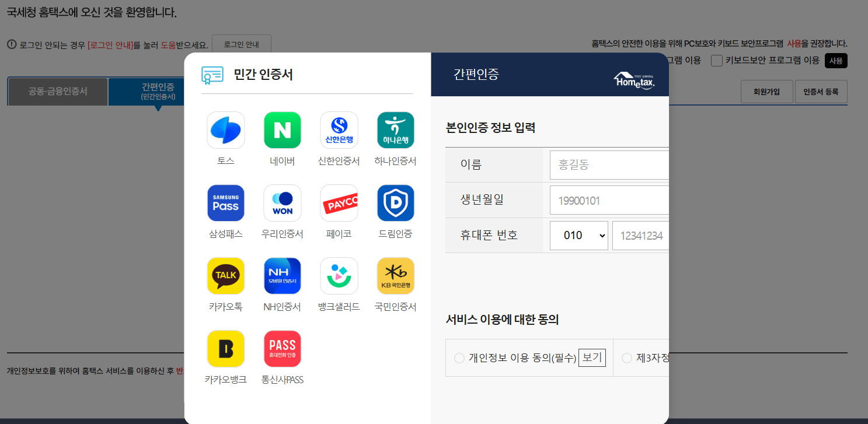
Task: Pick the 하나인증서 authentication icon
Action: click(395, 130)
